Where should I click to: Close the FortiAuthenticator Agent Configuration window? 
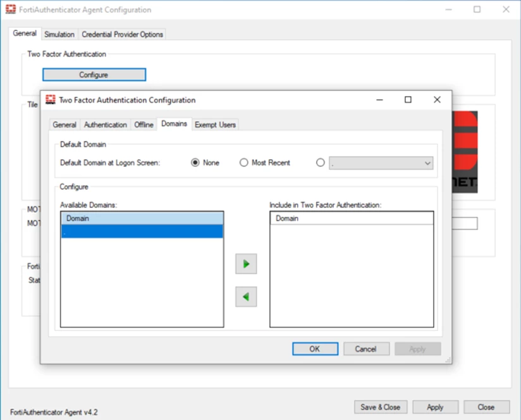coord(506,9)
